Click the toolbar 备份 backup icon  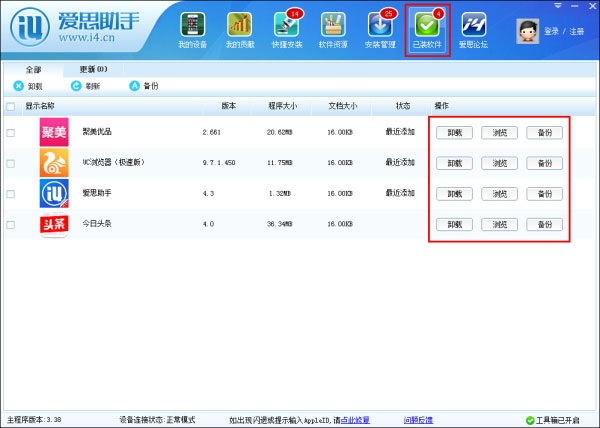click(134, 86)
